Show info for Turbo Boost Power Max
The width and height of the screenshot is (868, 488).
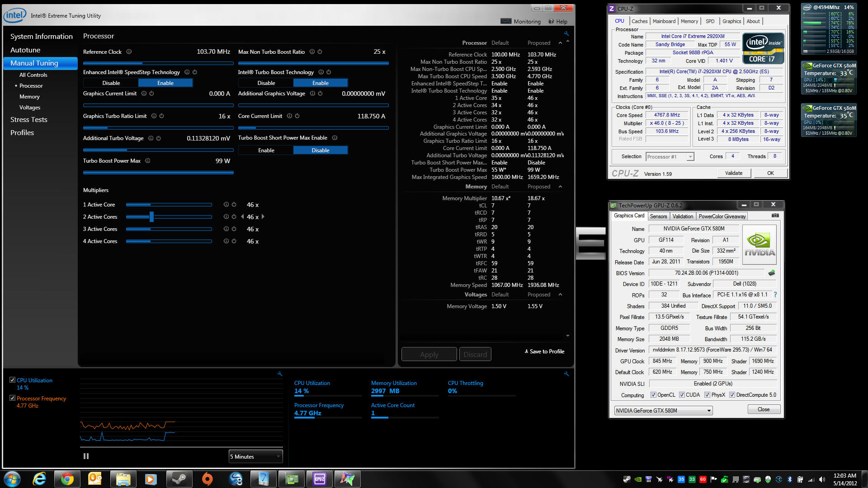[x=147, y=161]
